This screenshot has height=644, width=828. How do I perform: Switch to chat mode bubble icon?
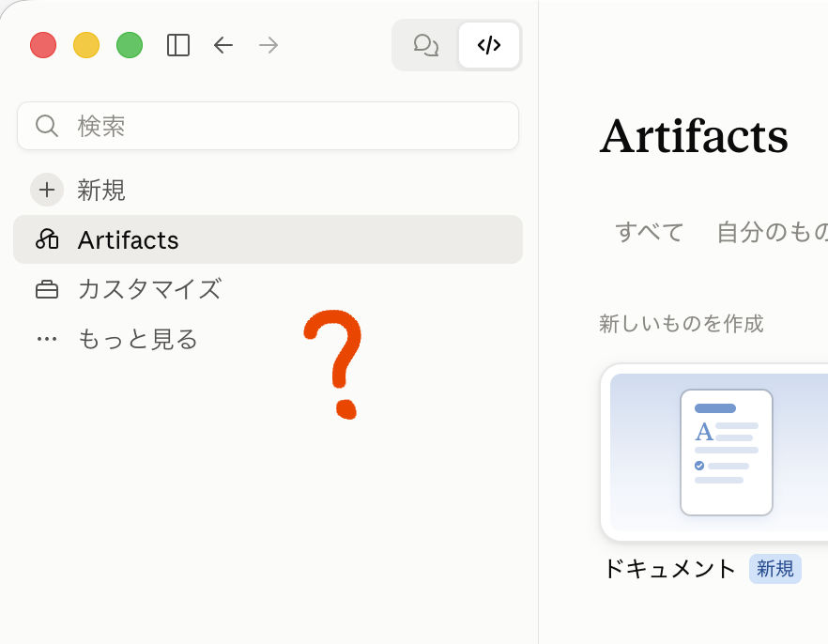point(426,45)
